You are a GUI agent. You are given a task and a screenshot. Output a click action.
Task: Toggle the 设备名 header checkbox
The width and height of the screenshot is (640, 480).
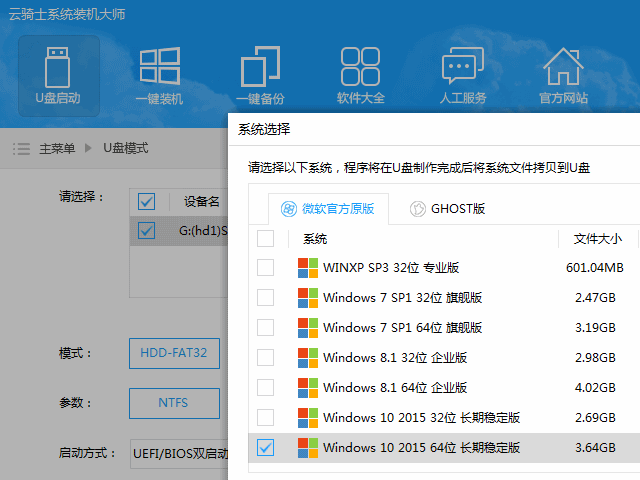[146, 201]
